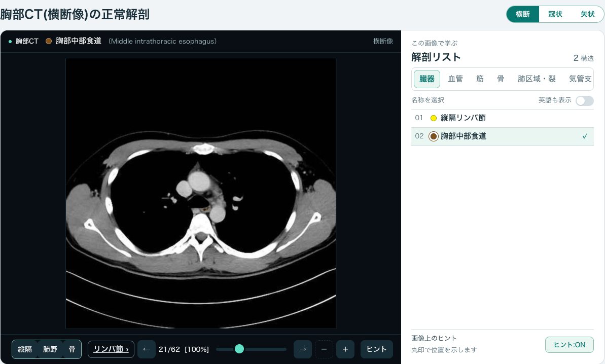
Task: Click the 胸部CT label in viewer header
Action: coord(27,41)
